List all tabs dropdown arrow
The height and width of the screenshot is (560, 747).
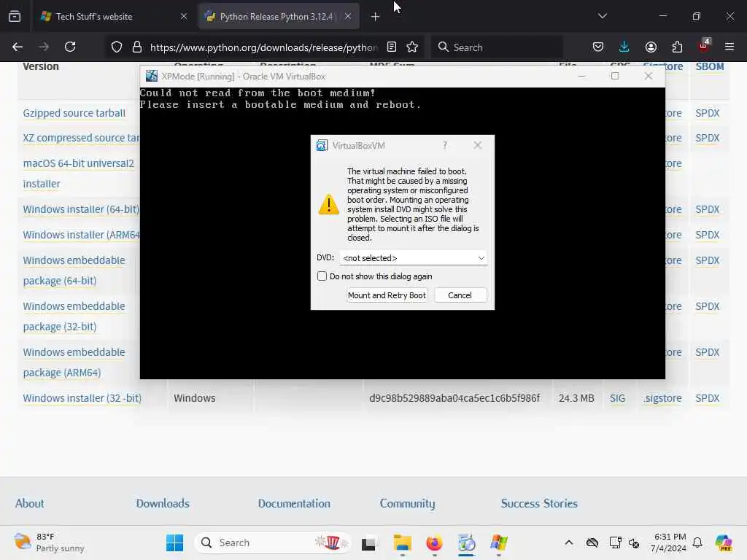(x=602, y=16)
